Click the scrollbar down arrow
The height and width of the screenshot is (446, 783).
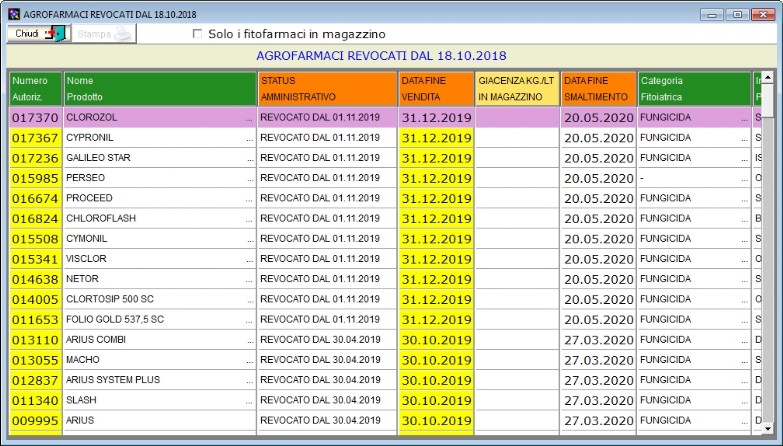[x=768, y=428]
